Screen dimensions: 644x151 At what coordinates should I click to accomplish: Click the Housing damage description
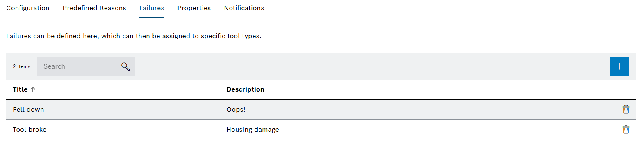[253, 129]
